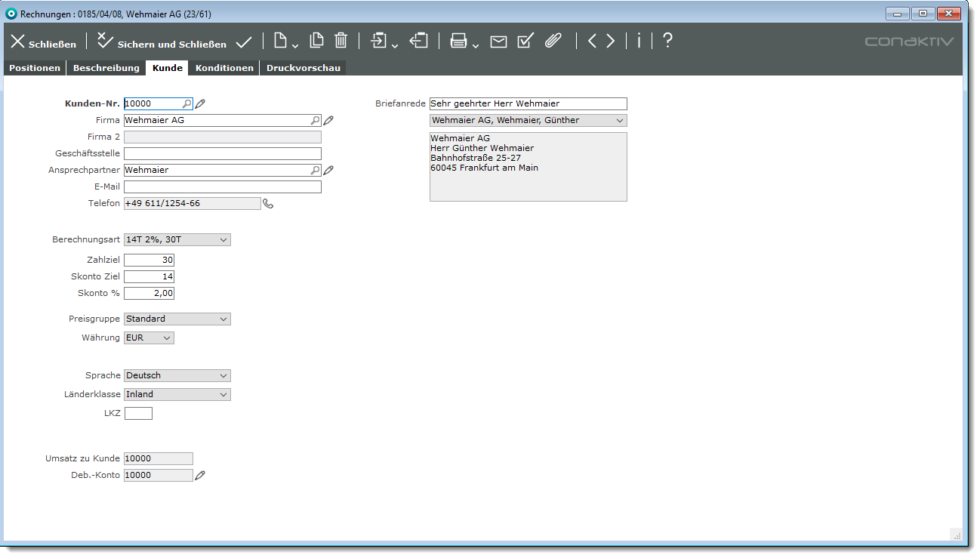980x558 pixels.
Task: Click the trash delete icon in toolbar
Action: (341, 42)
